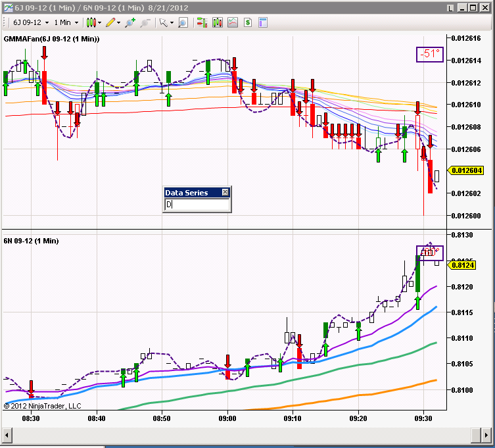Click the horizontal scrollbar left arrow
This screenshot has height=448, width=495.
pyautogui.click(x=7, y=436)
